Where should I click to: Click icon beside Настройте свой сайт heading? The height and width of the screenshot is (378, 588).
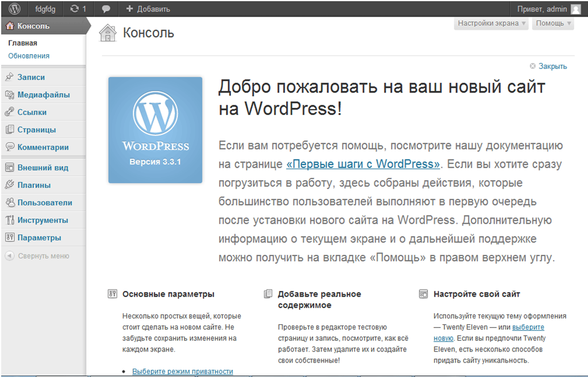(423, 294)
